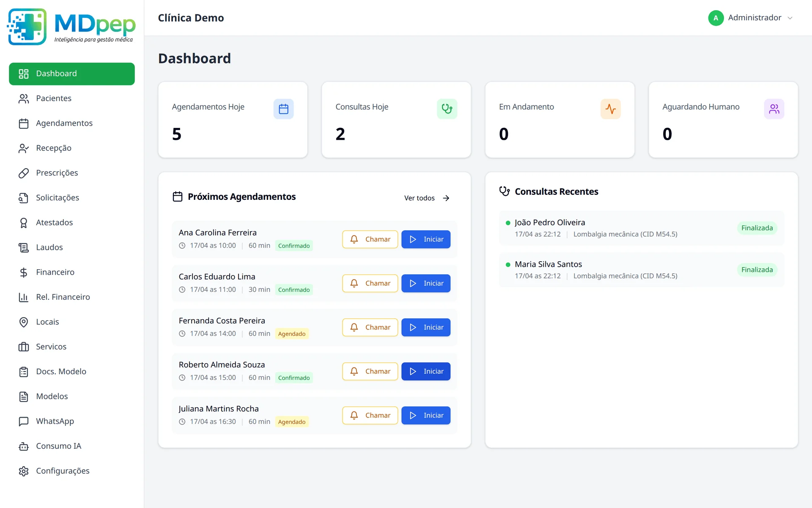Open the WhatsApp chat icon in sidebar
Screen dimensions: 812x508
pos(24,421)
